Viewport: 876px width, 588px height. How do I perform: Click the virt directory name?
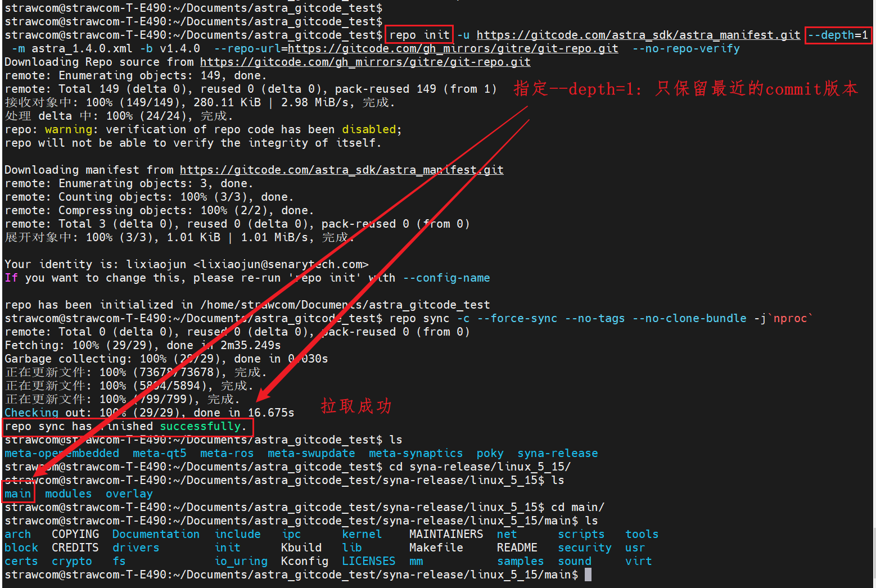pyautogui.click(x=638, y=561)
